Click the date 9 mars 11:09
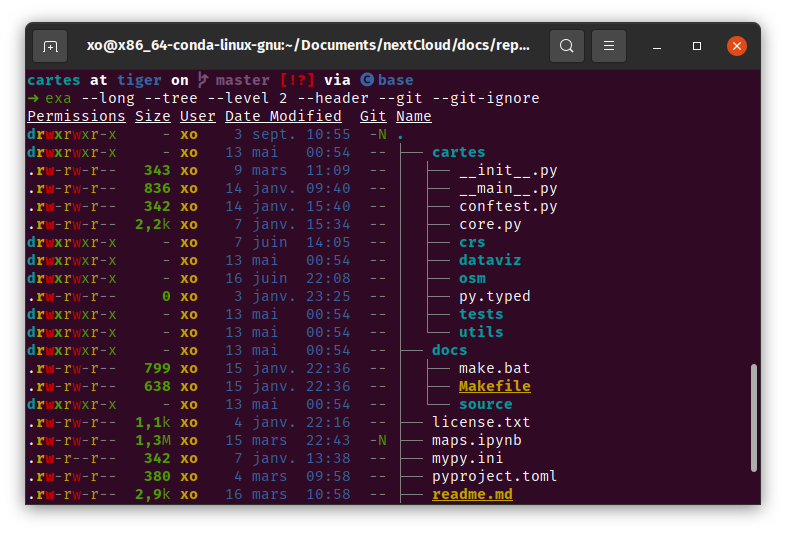 (x=292, y=170)
